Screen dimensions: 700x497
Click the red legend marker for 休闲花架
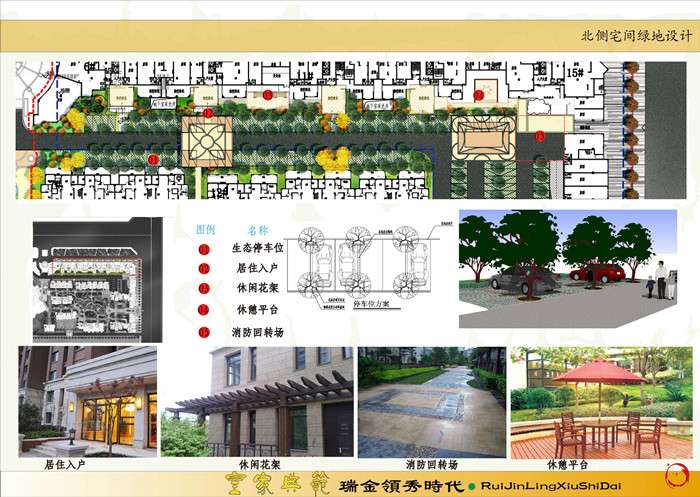tap(205, 289)
